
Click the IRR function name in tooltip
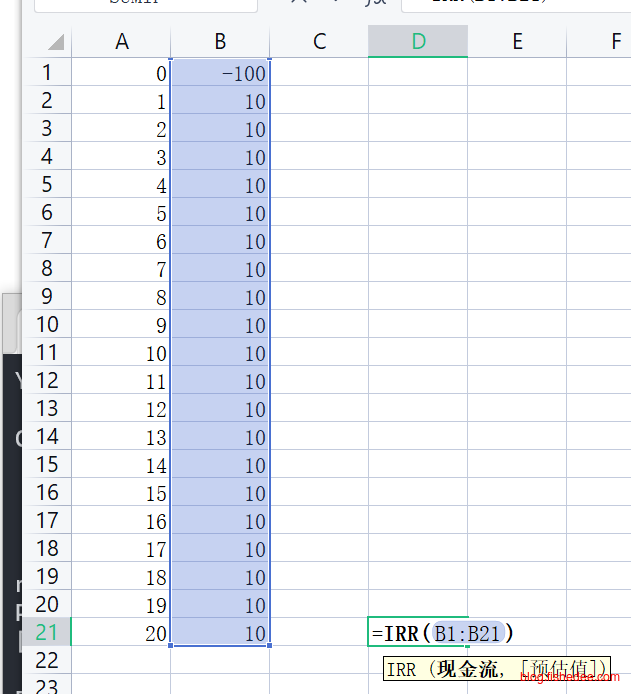[x=401, y=669]
